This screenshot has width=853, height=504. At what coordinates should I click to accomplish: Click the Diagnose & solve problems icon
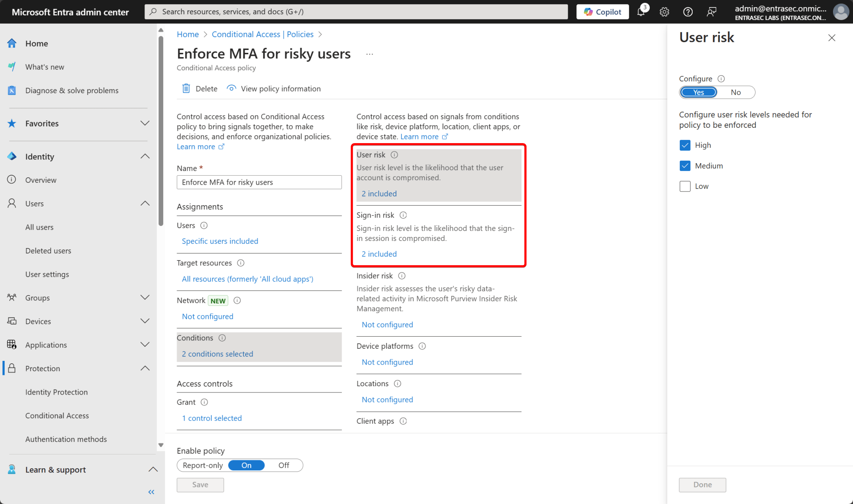point(12,90)
